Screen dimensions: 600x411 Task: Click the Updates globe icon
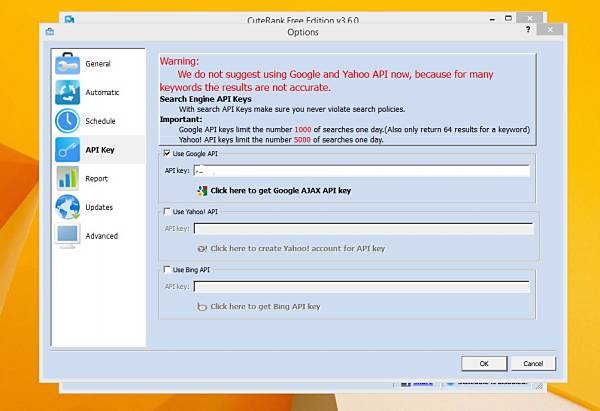(x=67, y=207)
